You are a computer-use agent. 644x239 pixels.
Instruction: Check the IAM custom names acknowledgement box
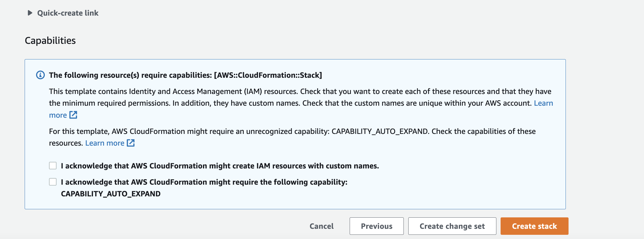pyautogui.click(x=53, y=166)
